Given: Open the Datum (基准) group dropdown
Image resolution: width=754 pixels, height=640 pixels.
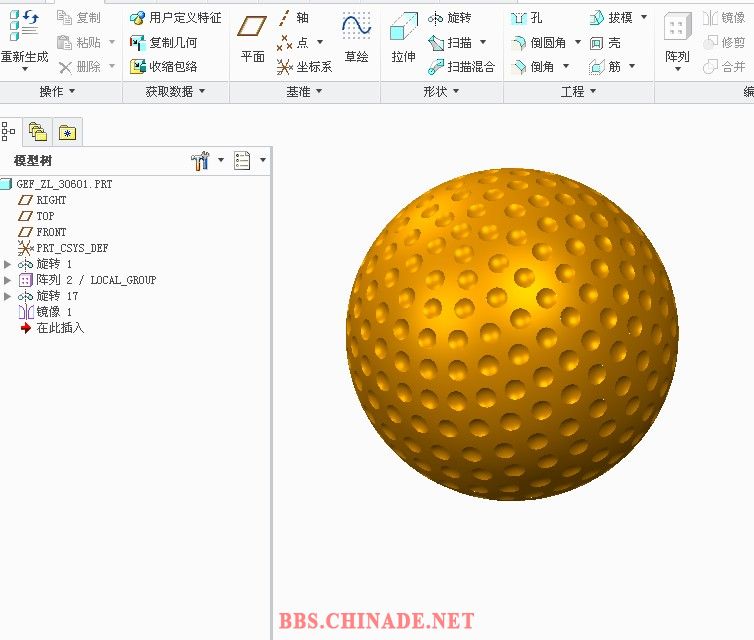Looking at the screenshot, I should tap(304, 91).
